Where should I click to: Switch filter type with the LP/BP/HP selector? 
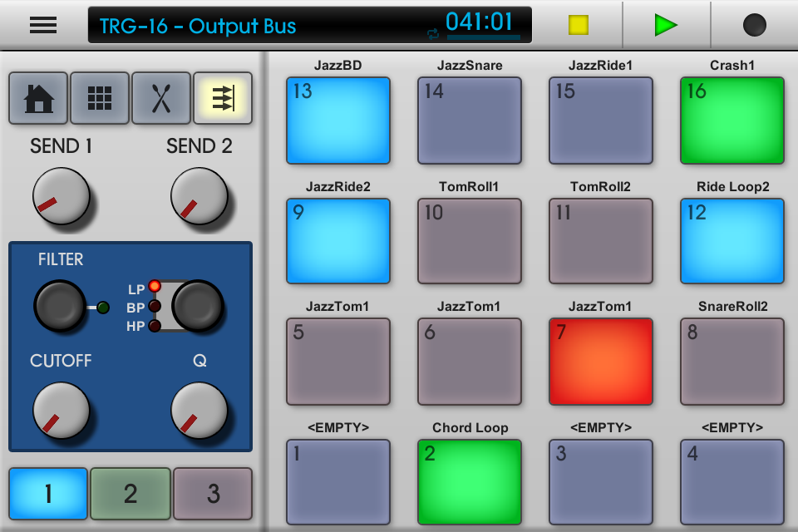click(198, 307)
